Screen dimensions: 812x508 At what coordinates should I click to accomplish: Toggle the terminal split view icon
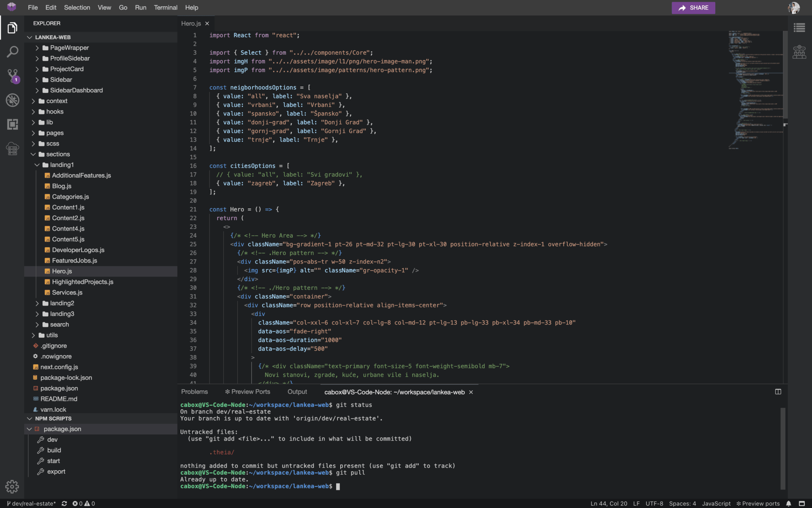tap(777, 391)
